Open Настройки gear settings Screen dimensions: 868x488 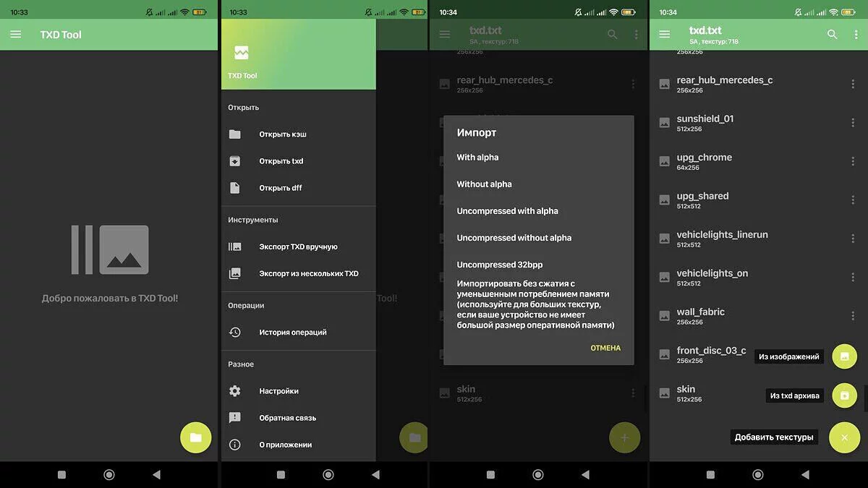278,391
